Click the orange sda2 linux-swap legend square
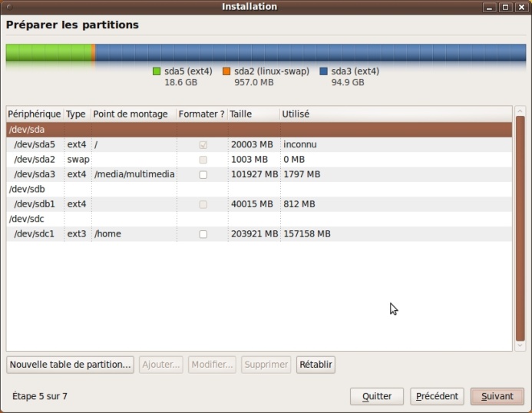The height and width of the screenshot is (413, 532). (x=226, y=71)
